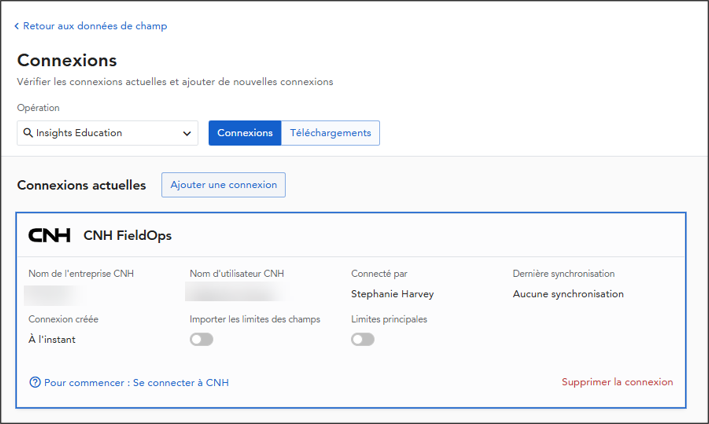Click the CNH logo in the card

[x=49, y=235]
